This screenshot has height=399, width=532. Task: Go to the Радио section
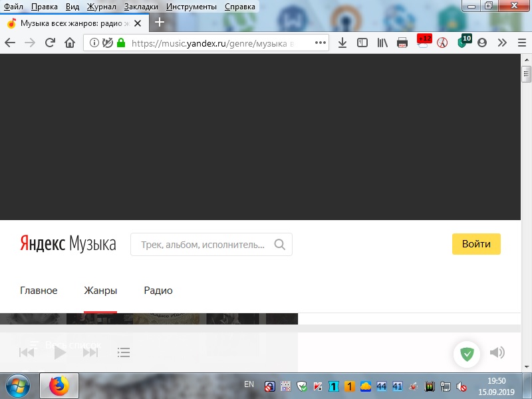coord(158,291)
